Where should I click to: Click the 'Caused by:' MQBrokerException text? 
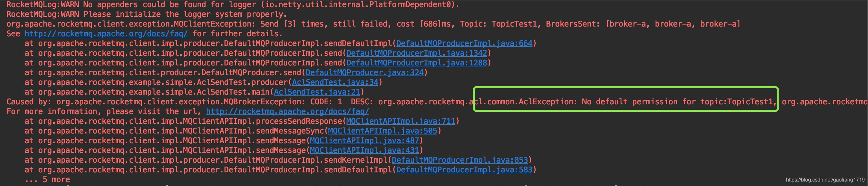coord(168,102)
